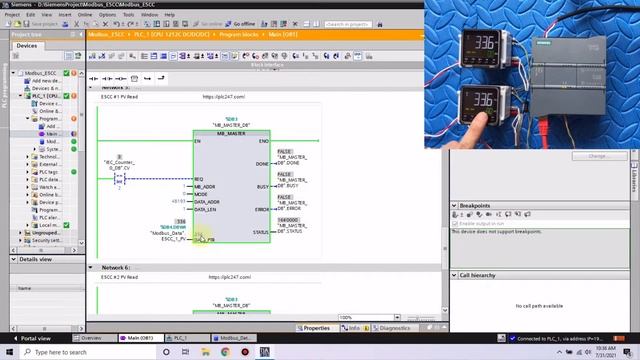Click the Save project floppy icon
The width and height of the screenshot is (640, 360).
point(27,24)
